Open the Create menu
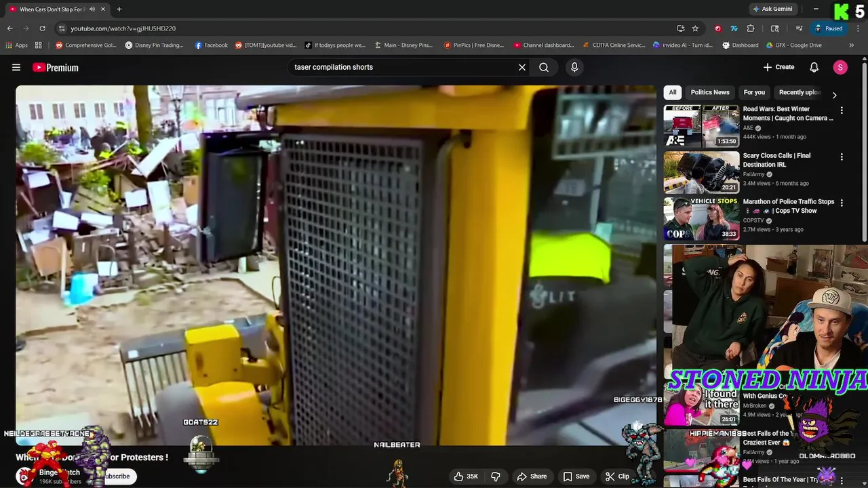This screenshot has height=488, width=868. [778, 67]
